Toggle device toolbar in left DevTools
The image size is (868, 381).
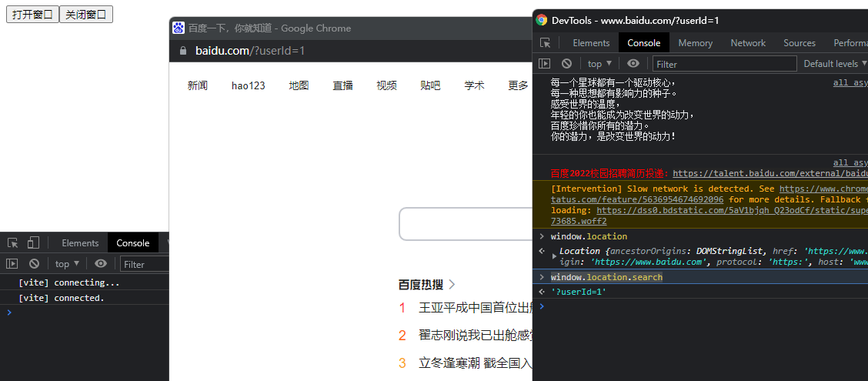[33, 242]
